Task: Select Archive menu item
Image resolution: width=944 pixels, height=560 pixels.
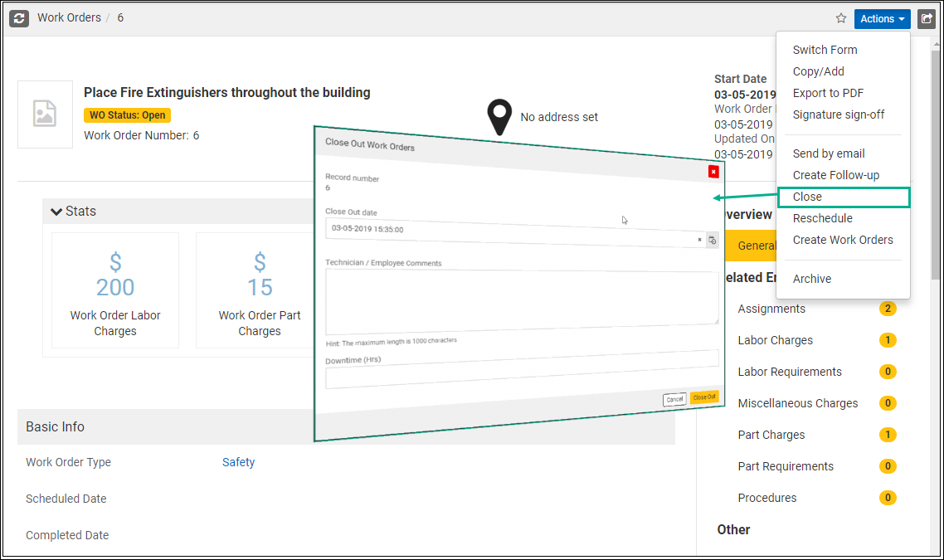Action: tap(811, 279)
